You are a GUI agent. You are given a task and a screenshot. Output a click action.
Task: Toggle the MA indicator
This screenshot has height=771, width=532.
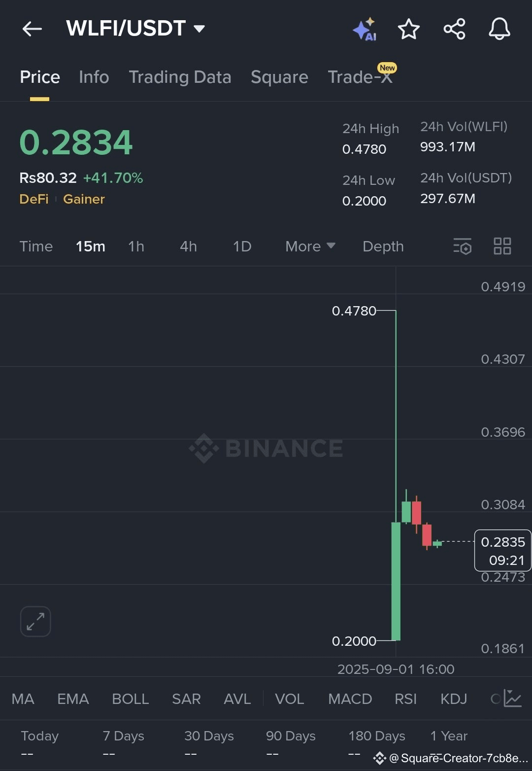coord(23,699)
